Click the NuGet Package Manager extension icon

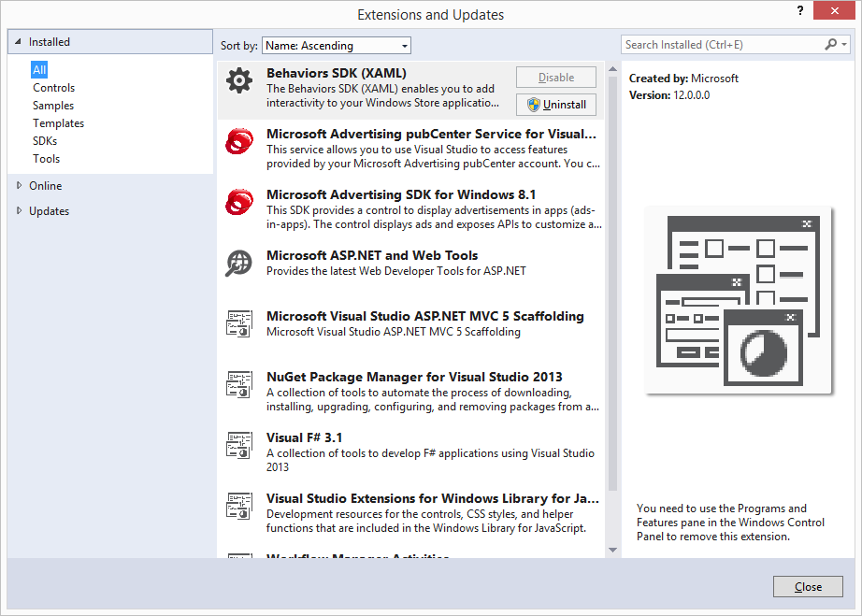(x=239, y=384)
